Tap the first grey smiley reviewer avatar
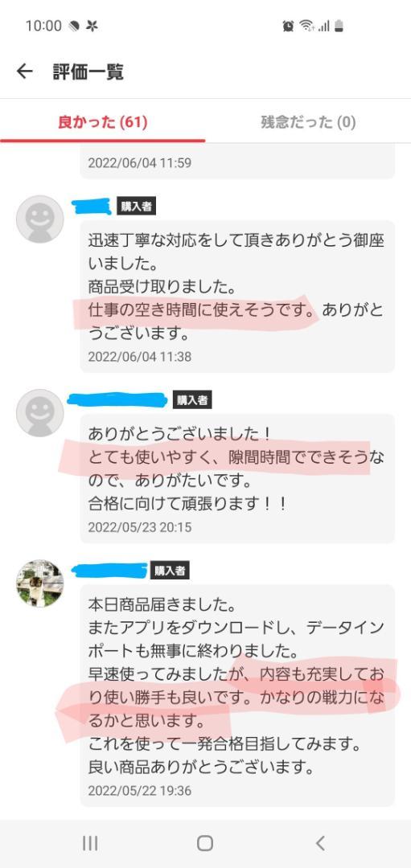The width and height of the screenshot is (411, 868). point(40,219)
